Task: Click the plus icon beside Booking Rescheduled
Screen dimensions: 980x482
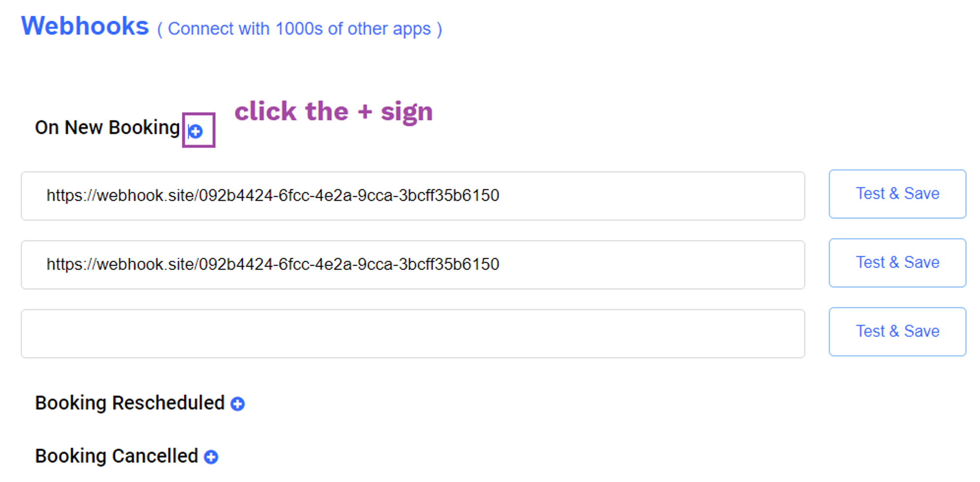Action: click(x=237, y=404)
